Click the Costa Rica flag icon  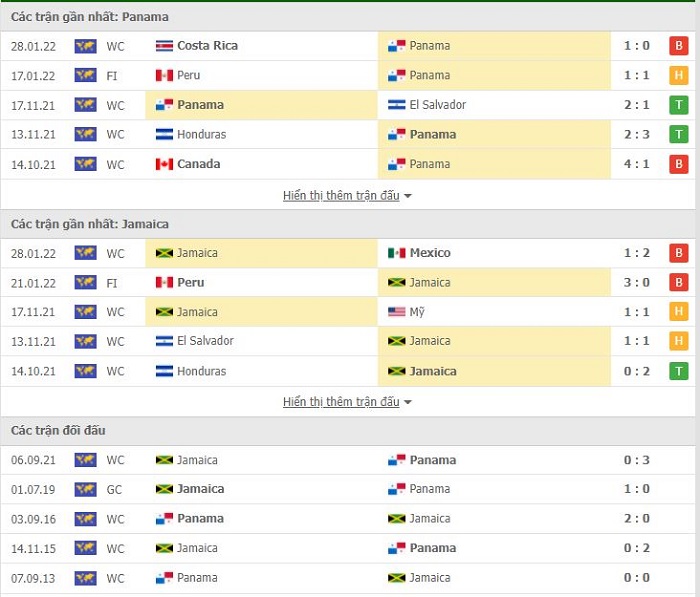tap(164, 46)
